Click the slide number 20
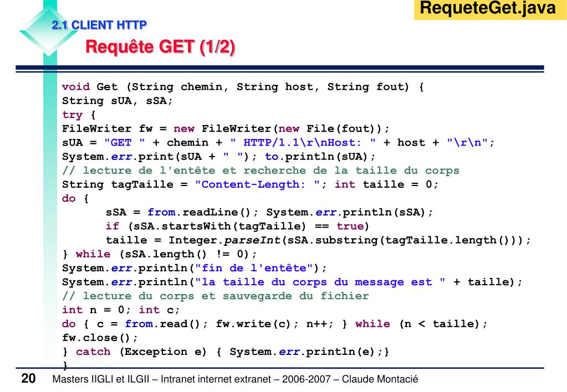The image size is (567, 392). click(x=29, y=379)
